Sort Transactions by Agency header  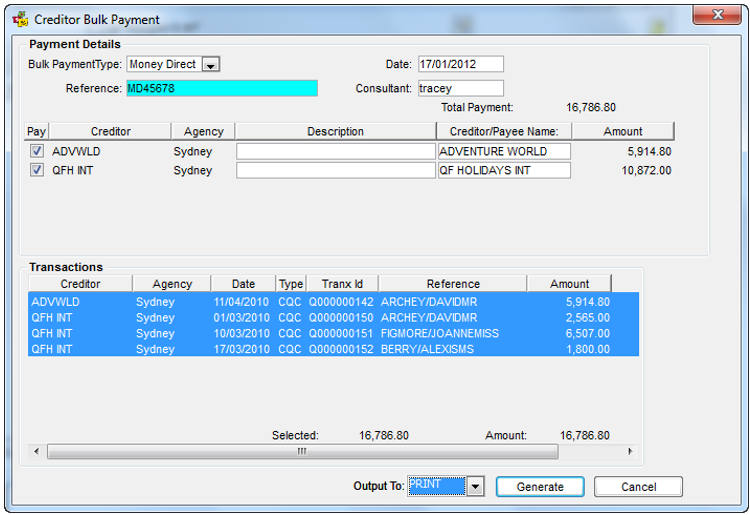click(x=172, y=284)
